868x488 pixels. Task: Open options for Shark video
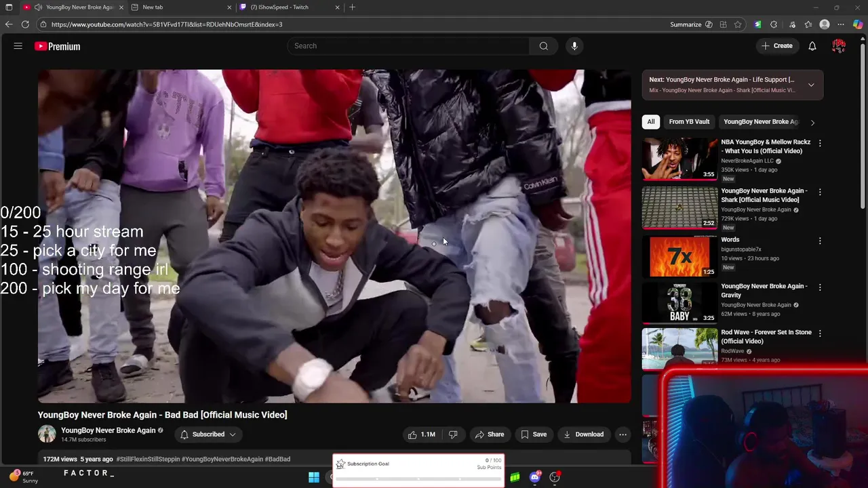[820, 192]
